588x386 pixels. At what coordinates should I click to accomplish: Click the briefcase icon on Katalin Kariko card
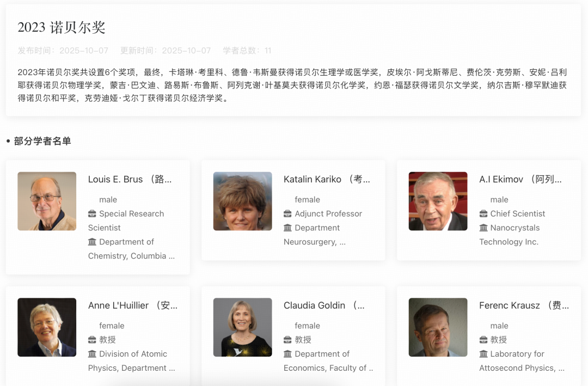(287, 213)
